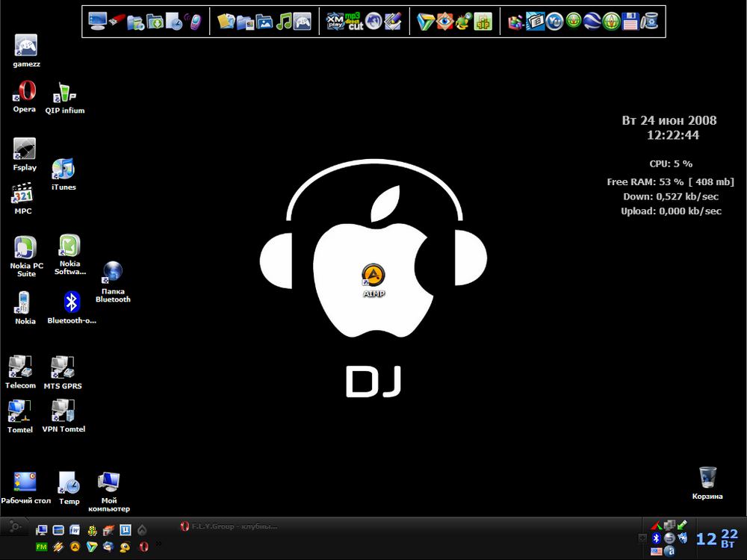Click the taskbar clock showing 12 22
747x560 pixels.
coord(717,538)
